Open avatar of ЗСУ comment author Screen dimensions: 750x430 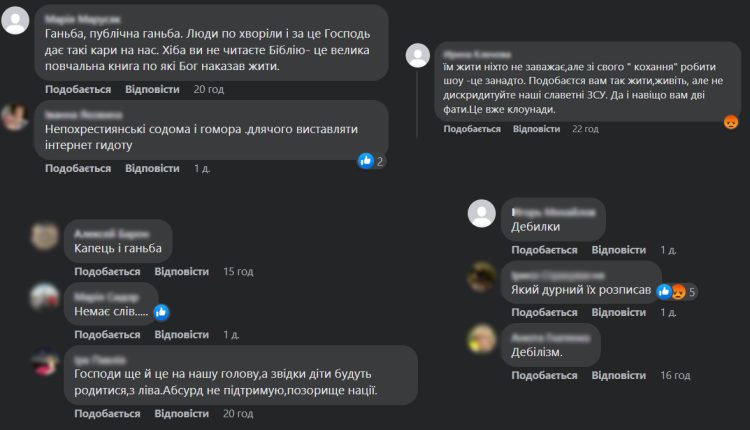(418, 55)
